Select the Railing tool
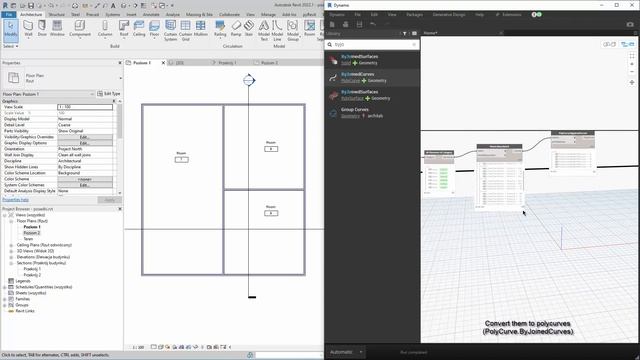This screenshot has height=360, width=640. point(220,29)
